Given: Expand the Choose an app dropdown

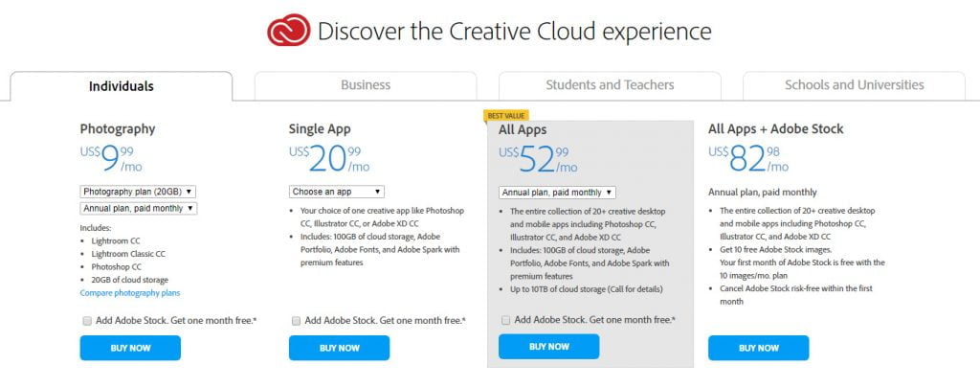Looking at the screenshot, I should pyautogui.click(x=336, y=192).
